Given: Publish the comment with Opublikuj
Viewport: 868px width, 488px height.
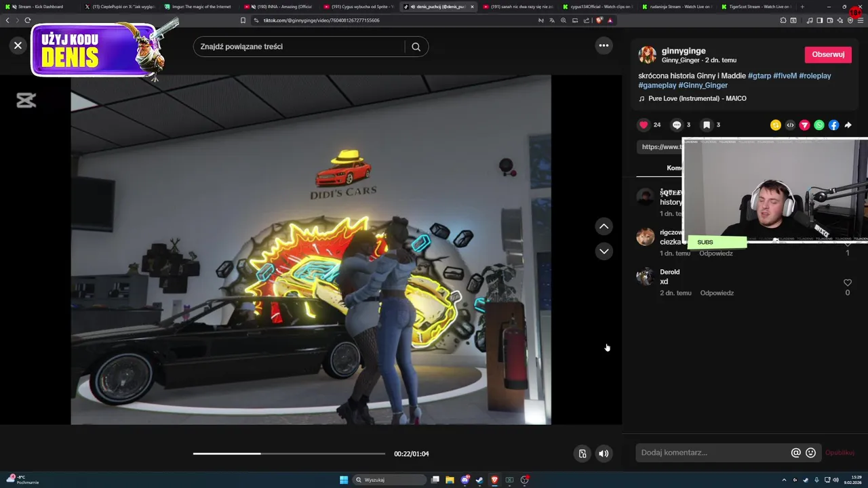Looking at the screenshot, I should pos(840,453).
